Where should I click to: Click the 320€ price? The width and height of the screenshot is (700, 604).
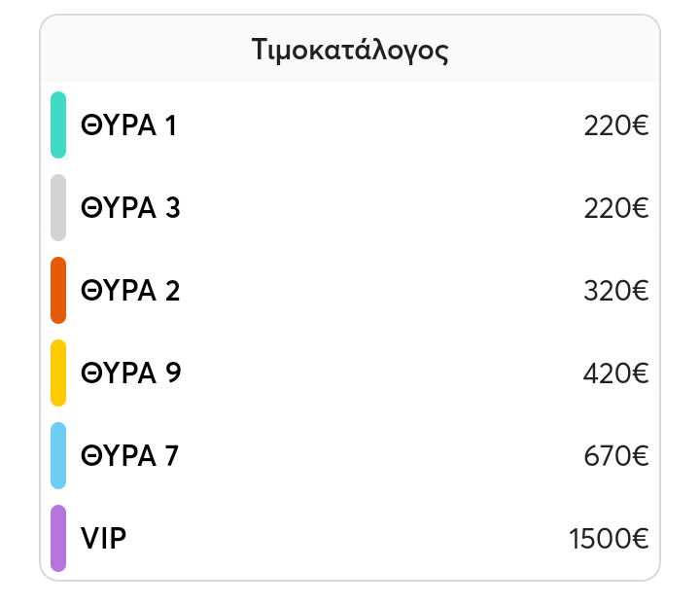click(615, 291)
